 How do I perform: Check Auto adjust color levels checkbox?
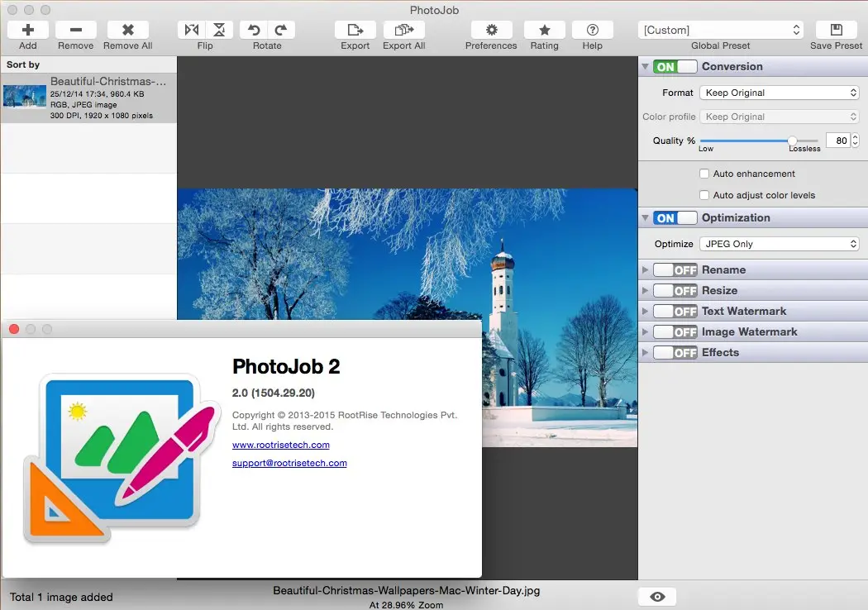tap(704, 195)
